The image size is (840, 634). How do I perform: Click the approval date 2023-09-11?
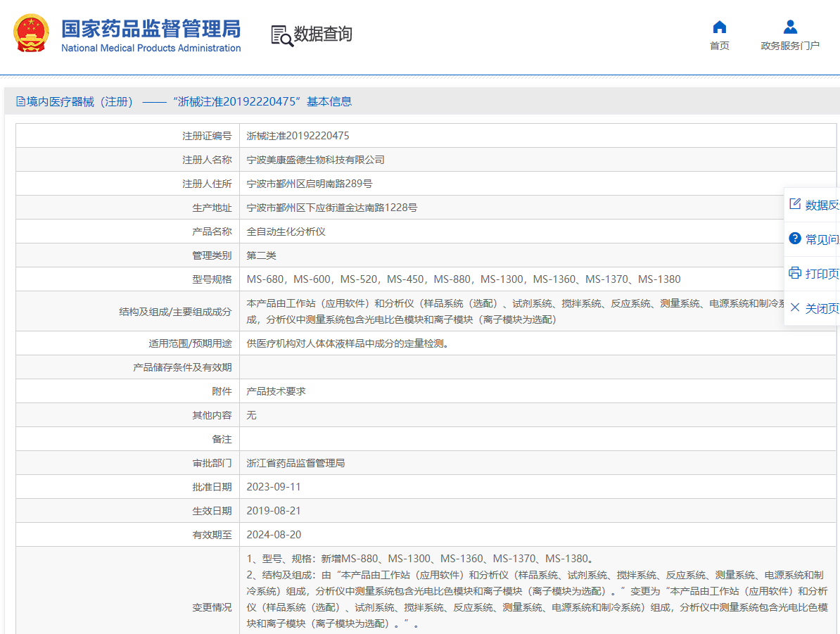(x=274, y=487)
